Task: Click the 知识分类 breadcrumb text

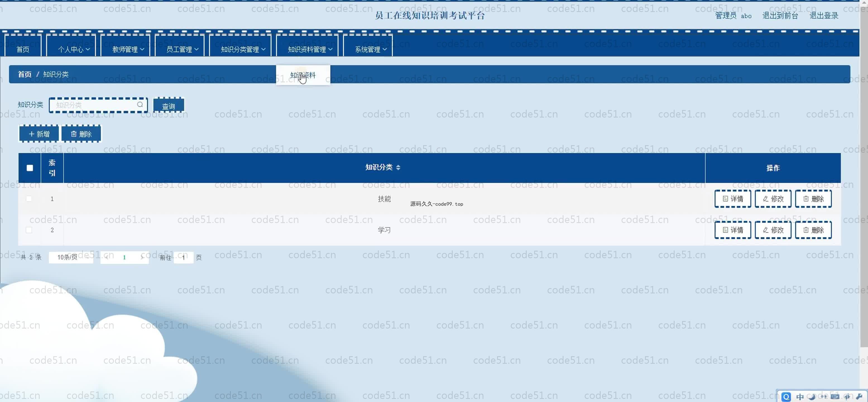Action: (x=56, y=74)
